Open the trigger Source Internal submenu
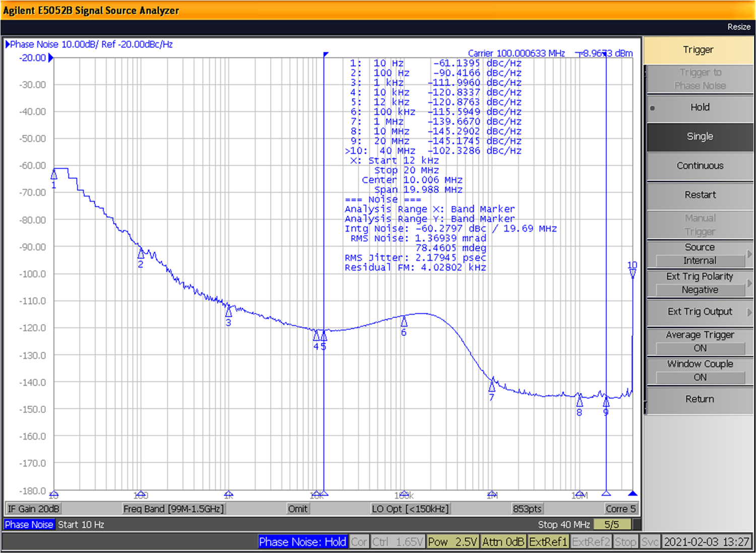The image size is (756, 553). click(700, 254)
